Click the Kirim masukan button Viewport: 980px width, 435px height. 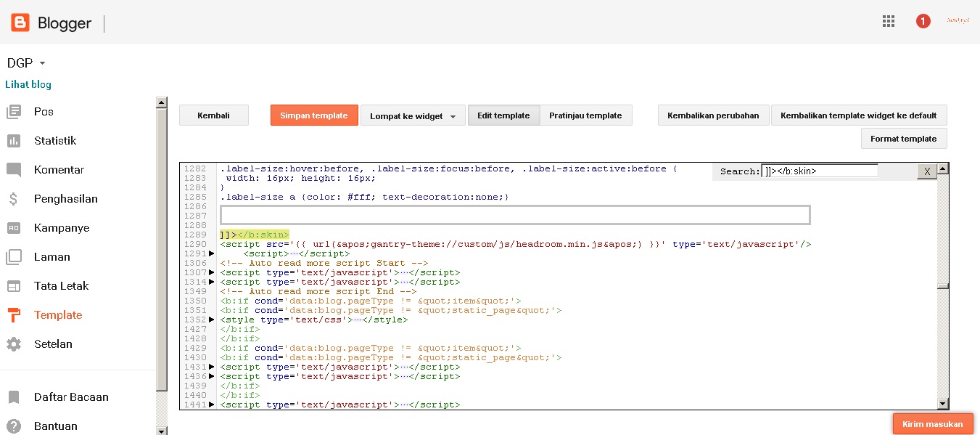point(932,424)
